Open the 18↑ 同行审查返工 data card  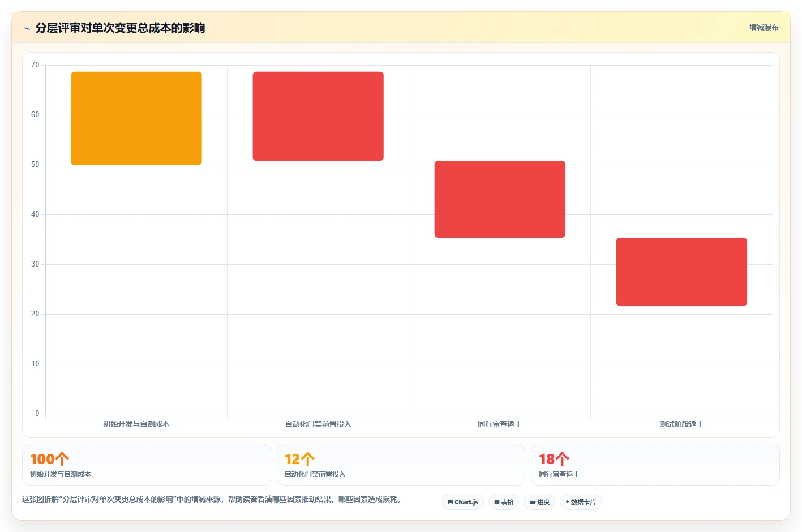(655, 465)
